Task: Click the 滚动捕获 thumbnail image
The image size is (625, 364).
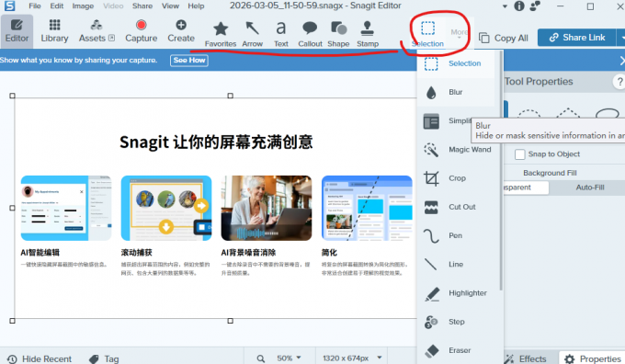Action: point(166,208)
